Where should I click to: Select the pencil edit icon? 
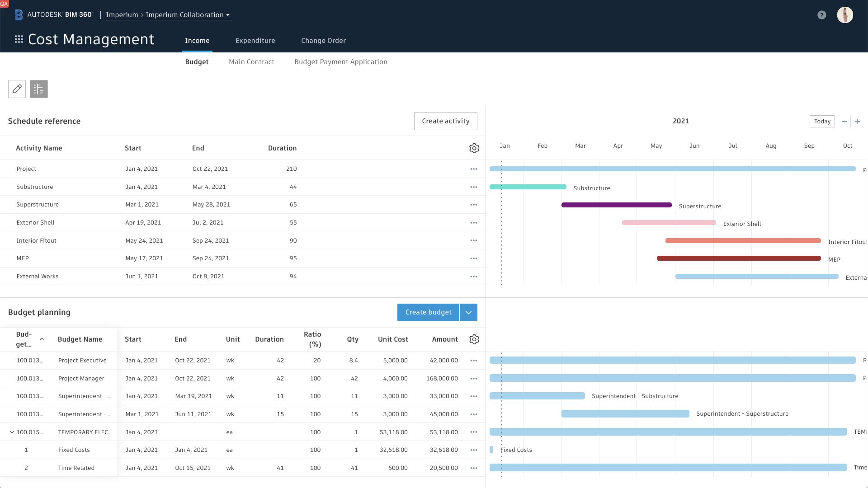[17, 89]
